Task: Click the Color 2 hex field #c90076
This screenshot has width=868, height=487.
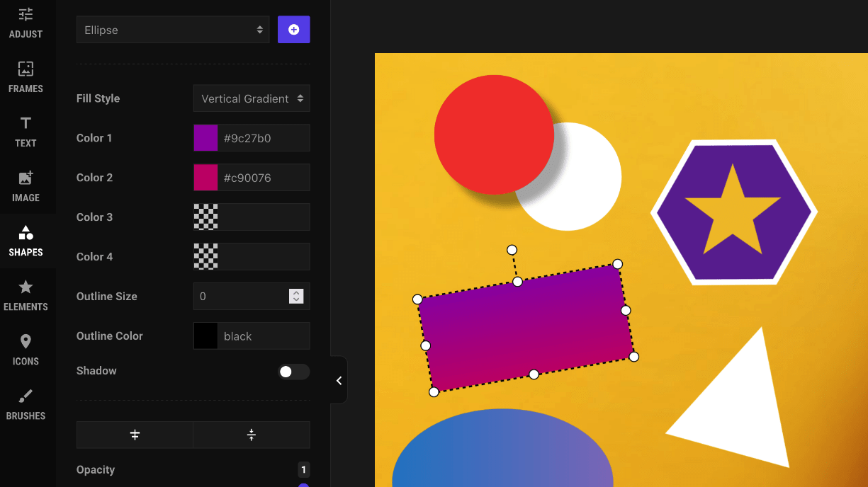Action: coord(264,178)
